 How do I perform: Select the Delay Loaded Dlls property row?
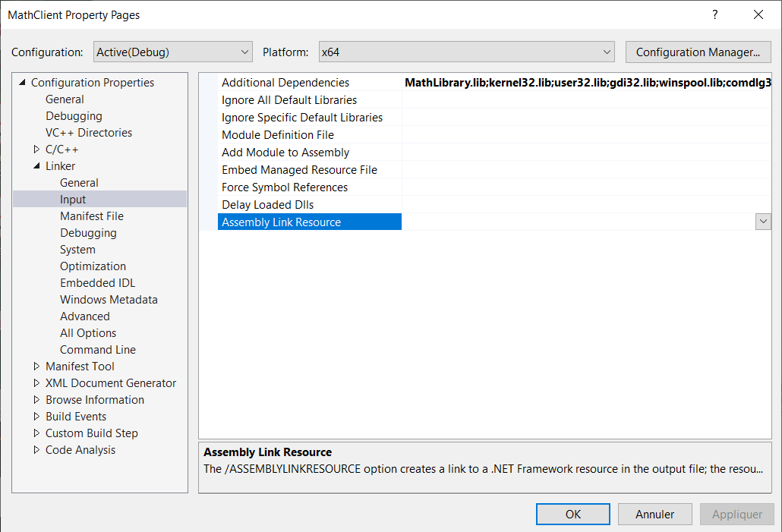(267, 205)
